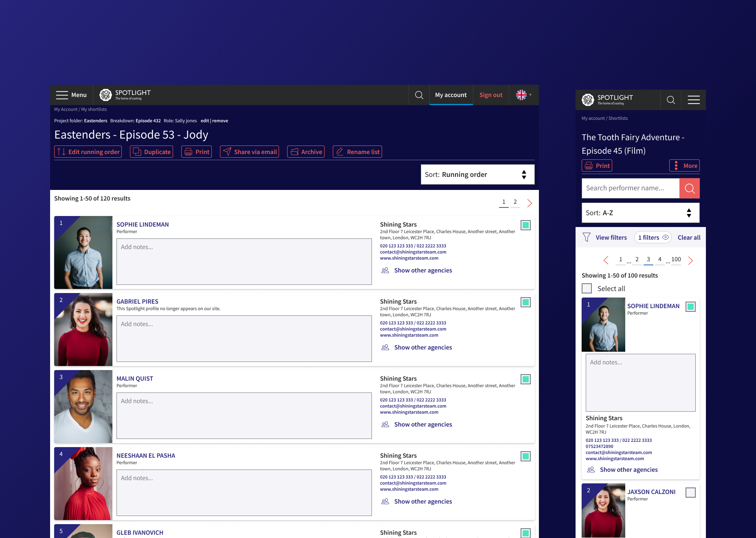Click View filters with funnel icon
The image size is (756, 538).
(x=604, y=237)
